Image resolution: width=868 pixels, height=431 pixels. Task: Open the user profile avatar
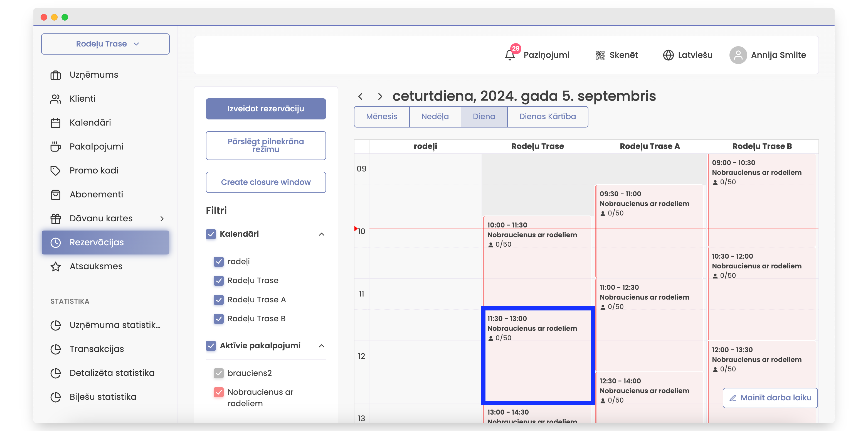click(738, 55)
